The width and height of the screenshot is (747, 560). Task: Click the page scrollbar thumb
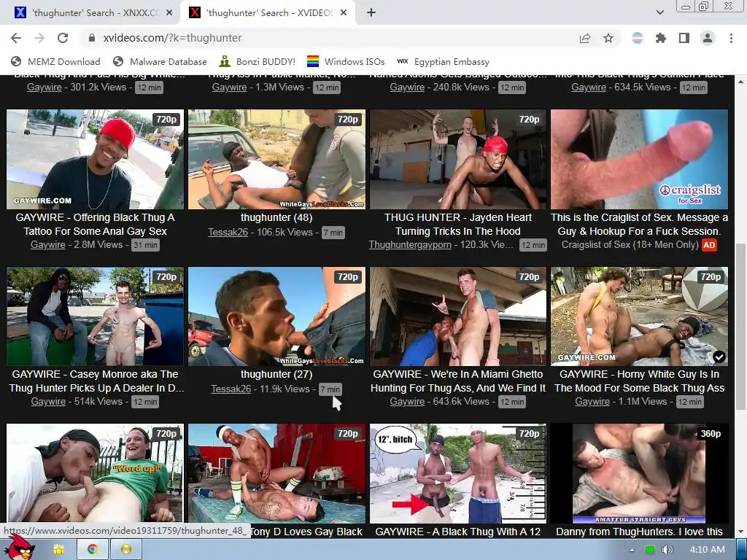(x=740, y=326)
